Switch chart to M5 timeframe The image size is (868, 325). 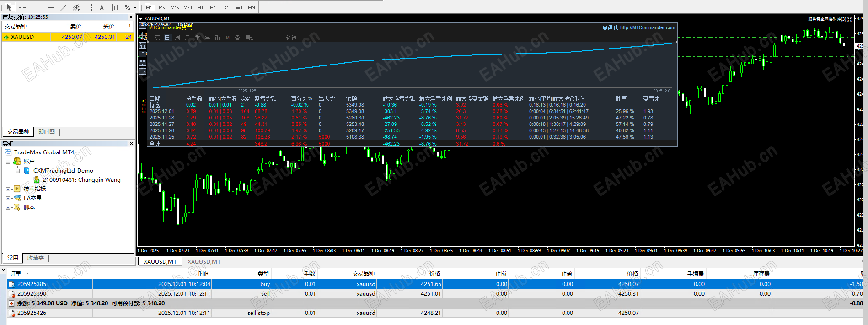coord(162,7)
